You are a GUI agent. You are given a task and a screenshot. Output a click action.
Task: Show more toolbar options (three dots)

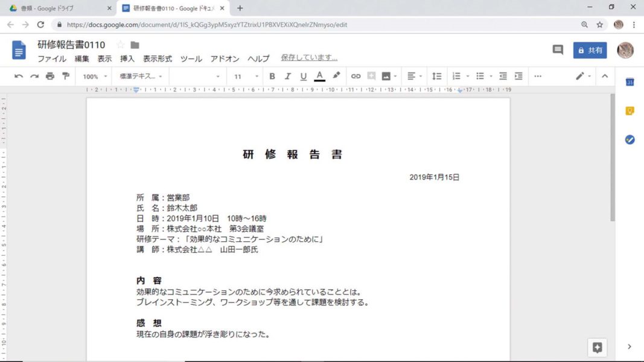(538, 77)
